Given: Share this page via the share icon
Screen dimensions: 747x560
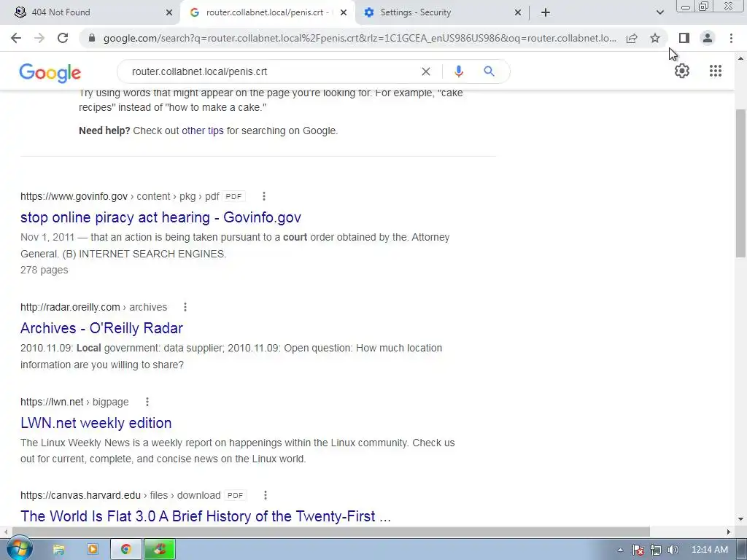Looking at the screenshot, I should pos(632,38).
